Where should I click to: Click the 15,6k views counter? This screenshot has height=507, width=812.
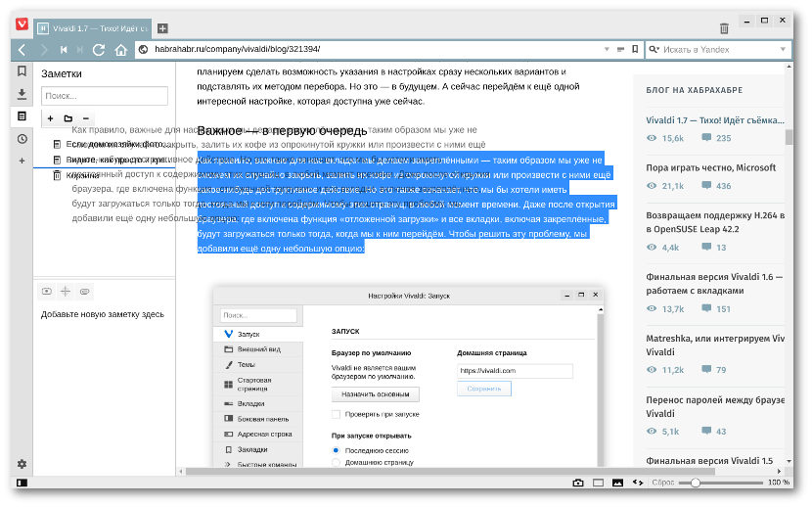[x=665, y=138]
